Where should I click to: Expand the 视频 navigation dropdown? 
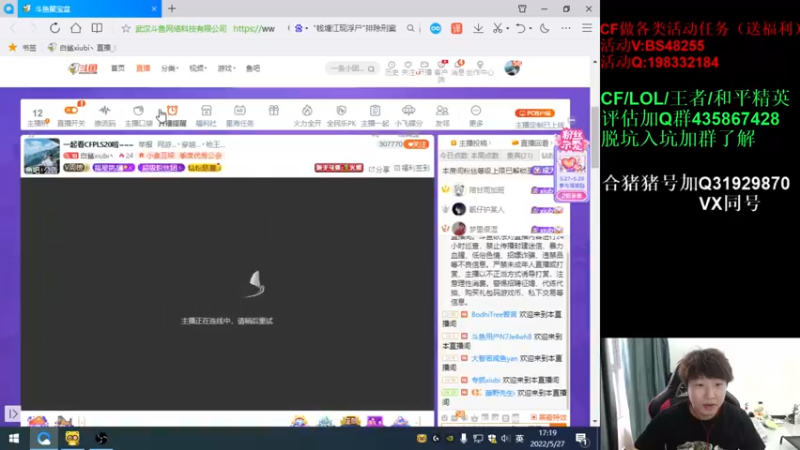tap(198, 68)
